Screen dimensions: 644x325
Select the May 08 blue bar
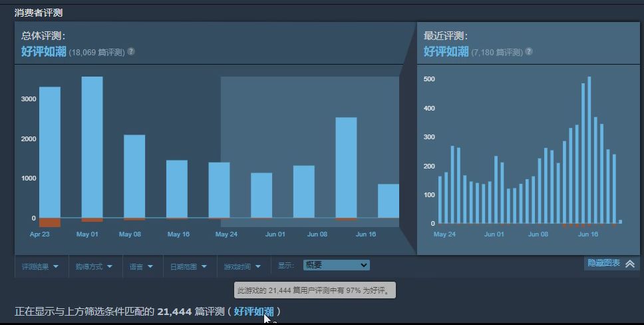pyautogui.click(x=134, y=176)
